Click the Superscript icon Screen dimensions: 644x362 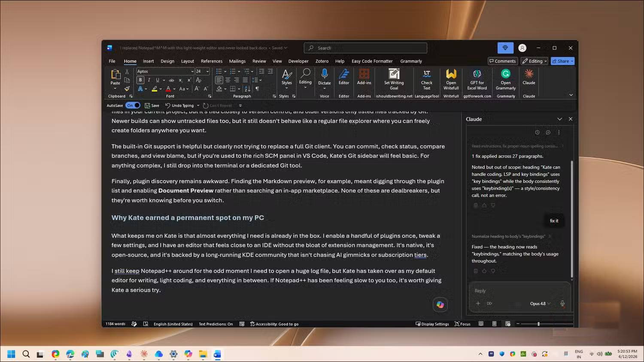click(189, 80)
